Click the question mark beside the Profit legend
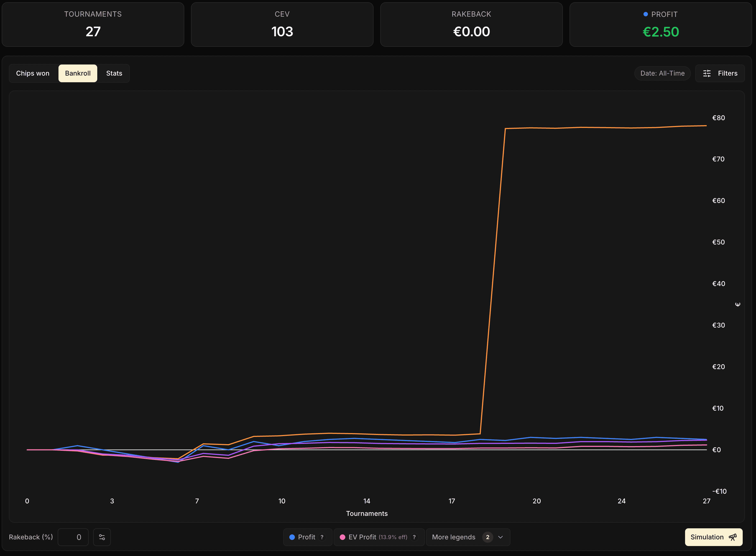 (322, 537)
